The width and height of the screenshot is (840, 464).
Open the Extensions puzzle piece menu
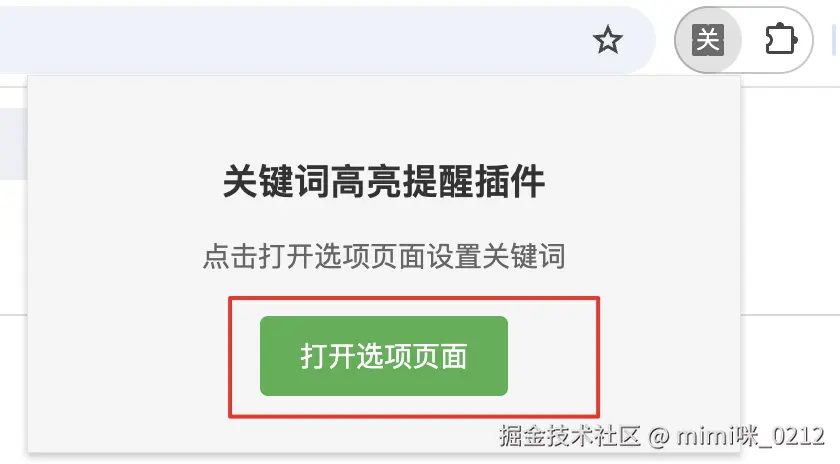781,40
